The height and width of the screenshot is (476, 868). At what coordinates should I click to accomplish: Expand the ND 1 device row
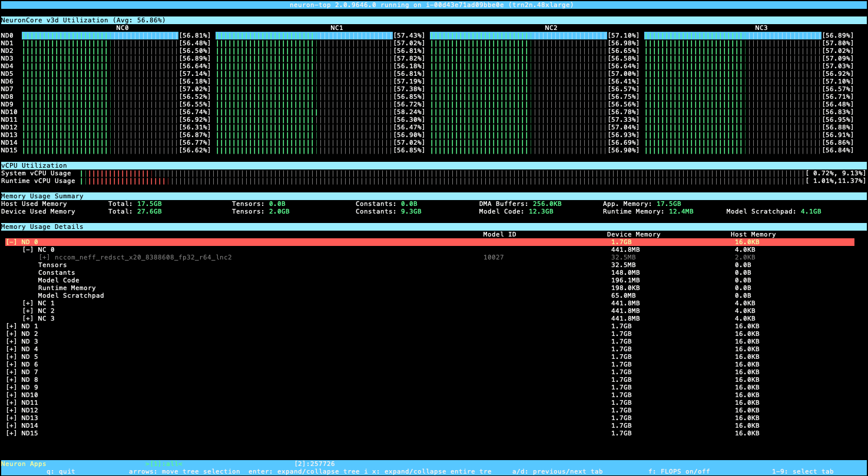pyautogui.click(x=12, y=327)
